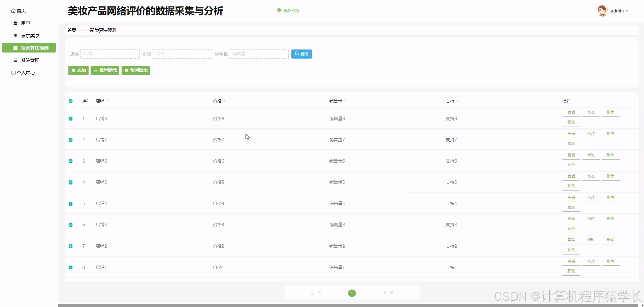Uncheck the 店铺7 row checkbox

click(x=71, y=140)
